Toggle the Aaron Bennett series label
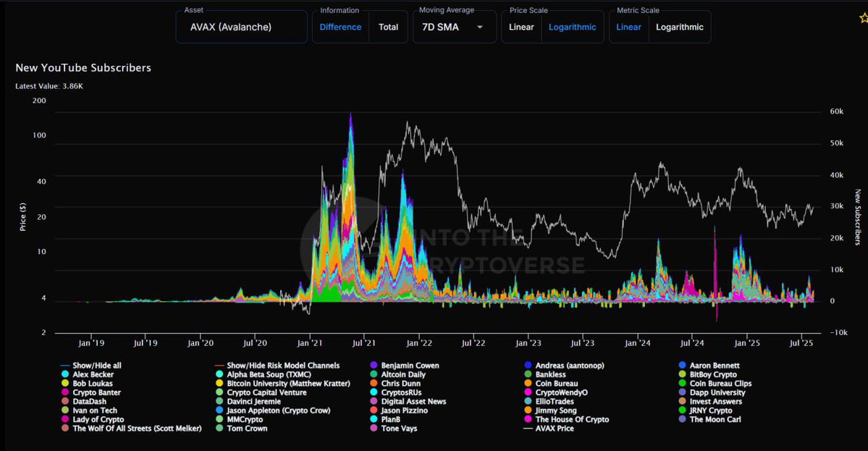 click(x=714, y=366)
